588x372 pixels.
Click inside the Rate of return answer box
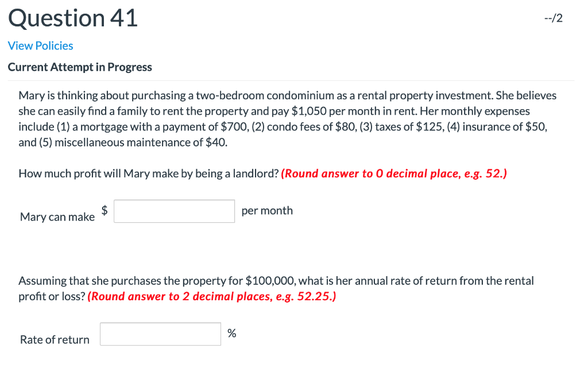point(160,334)
